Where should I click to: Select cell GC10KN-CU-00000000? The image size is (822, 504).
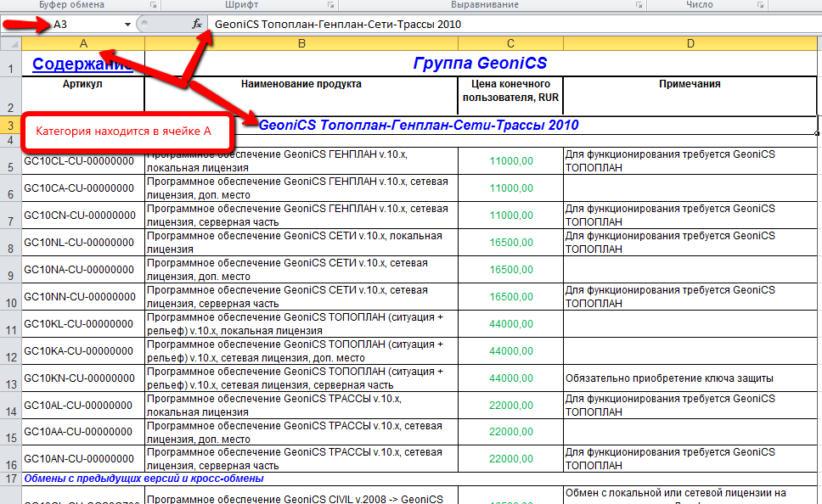coord(83,378)
